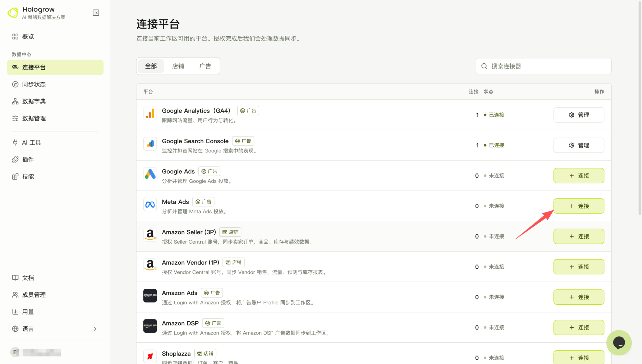Viewport: 642px width, 364px height.
Task: Click the page vertical scrollbar
Action: [x=640, y=108]
